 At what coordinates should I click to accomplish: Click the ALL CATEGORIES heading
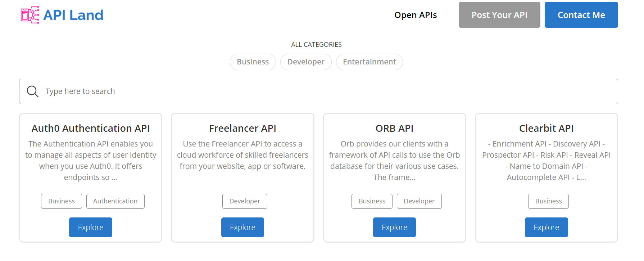coord(316,45)
